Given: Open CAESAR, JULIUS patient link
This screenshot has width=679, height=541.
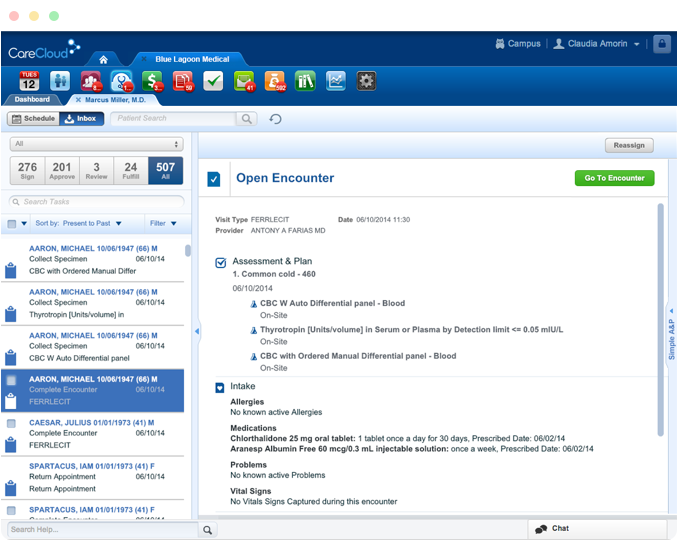Looking at the screenshot, I should 91,423.
